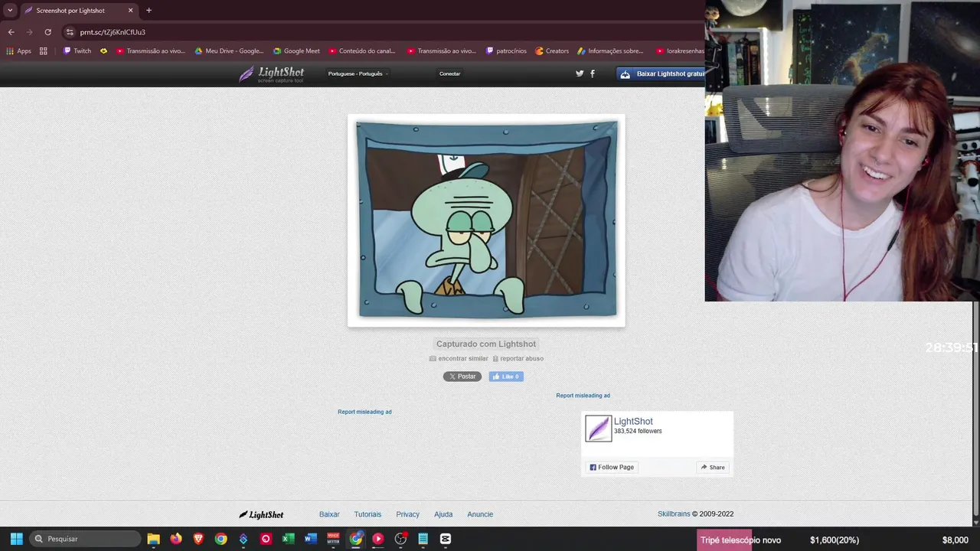Open the patrocínios bookmark
Image resolution: width=980 pixels, height=551 pixels.
[x=506, y=51]
